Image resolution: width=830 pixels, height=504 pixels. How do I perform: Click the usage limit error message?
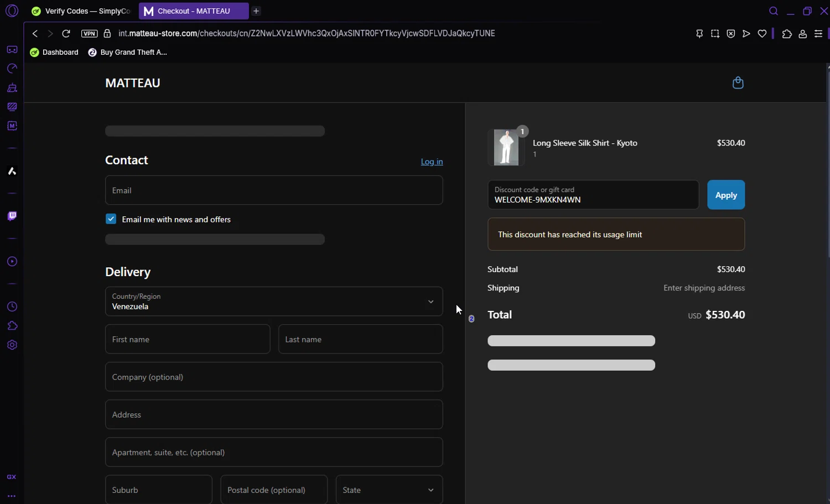[x=616, y=234]
